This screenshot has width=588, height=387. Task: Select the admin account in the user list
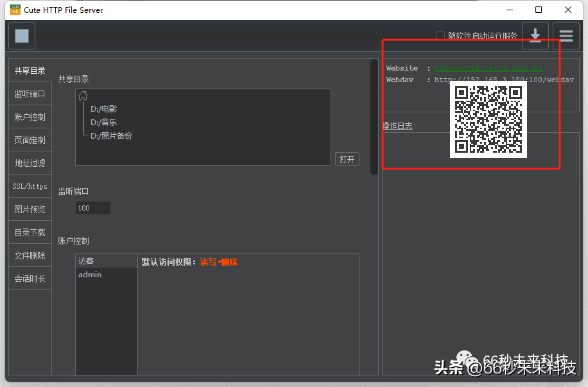90,274
